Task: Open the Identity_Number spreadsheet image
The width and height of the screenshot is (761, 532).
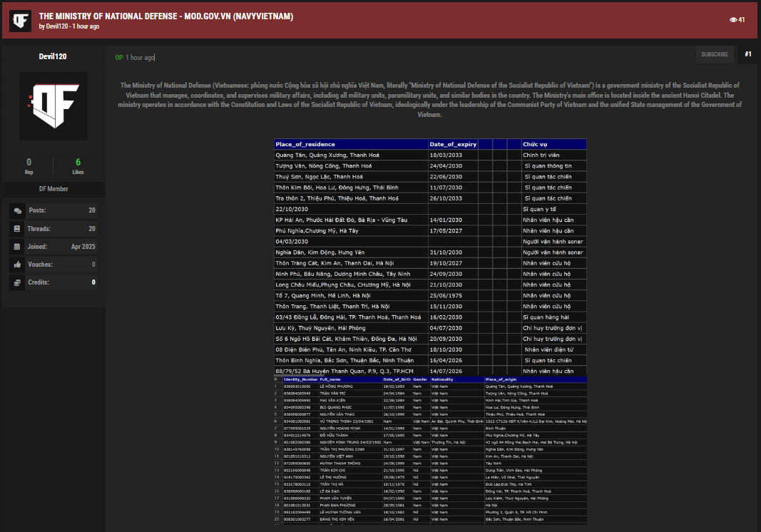Action: [x=430, y=450]
